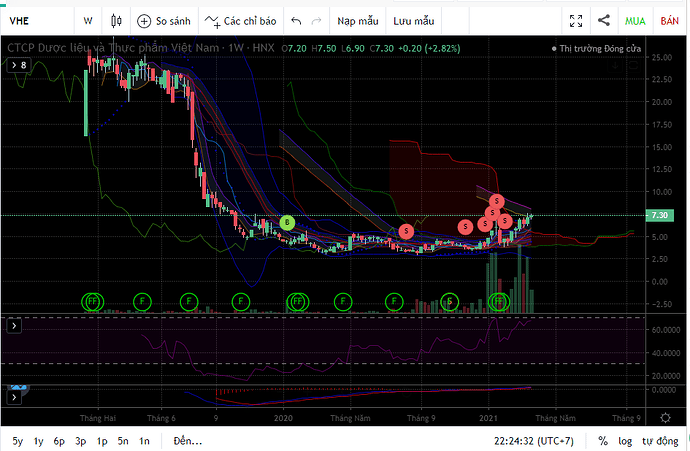
Task: Share the chart via share icon
Action: [604, 20]
